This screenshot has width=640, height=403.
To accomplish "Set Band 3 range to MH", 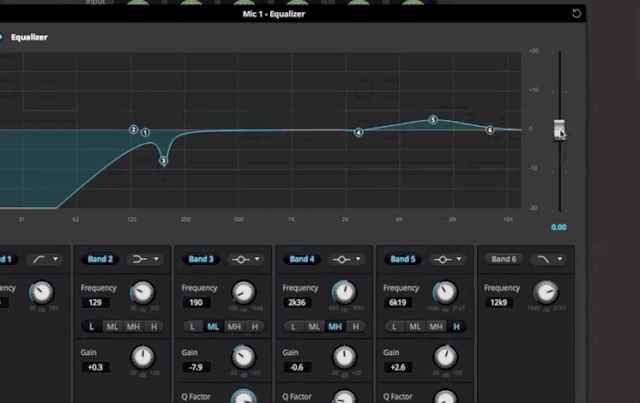I will pyautogui.click(x=234, y=327).
